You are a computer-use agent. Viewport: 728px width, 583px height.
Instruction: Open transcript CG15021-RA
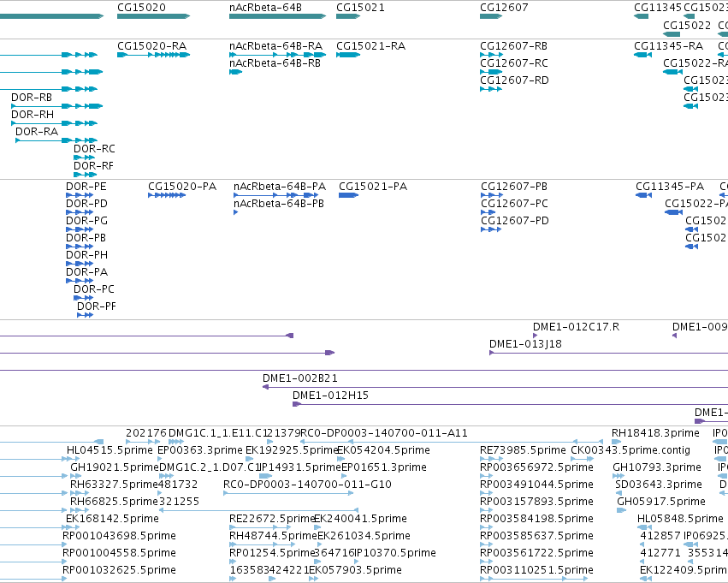[371, 46]
